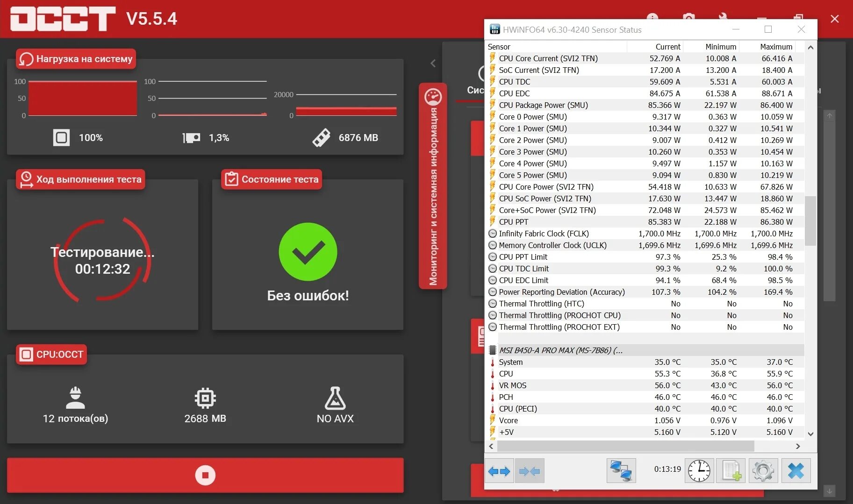
Task: Click the OCCT logo
Action: coord(63,19)
